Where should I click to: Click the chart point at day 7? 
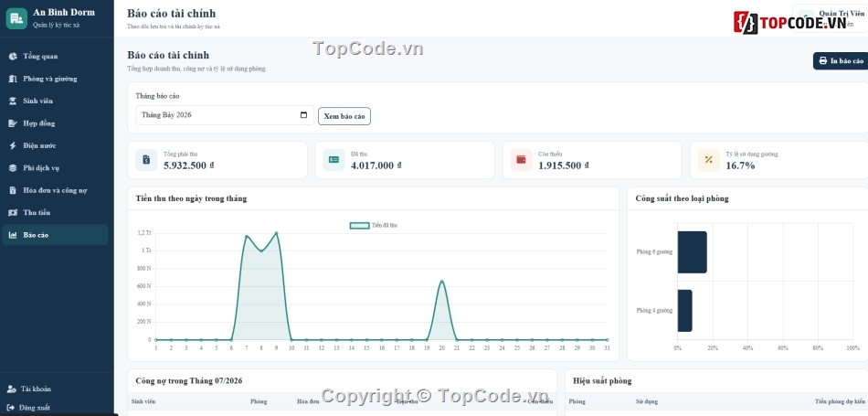click(247, 237)
